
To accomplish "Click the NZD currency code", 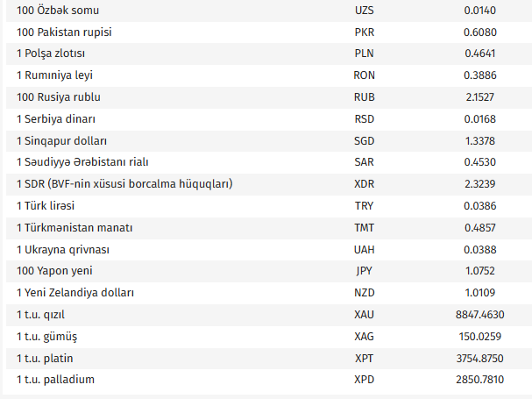I will click(364, 292).
